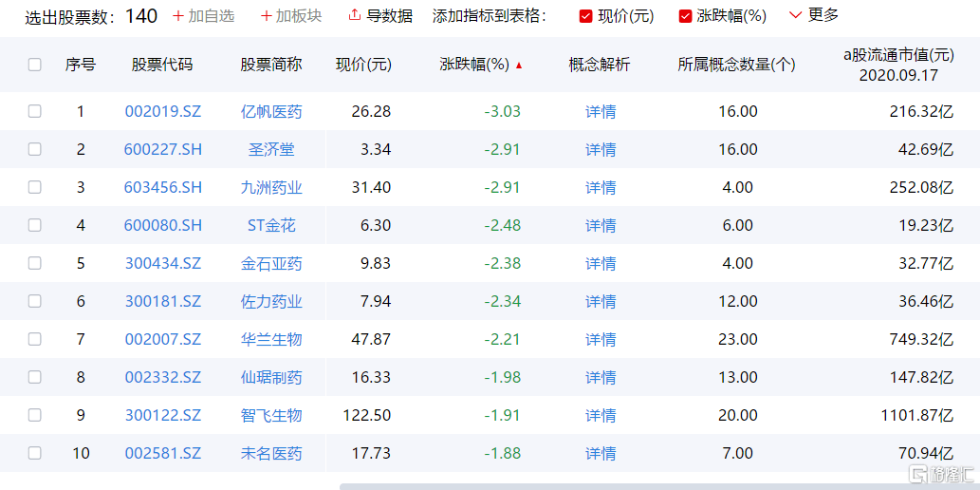Check the row checkbox for 未名医药
Image resolution: width=980 pixels, height=490 pixels.
pyautogui.click(x=34, y=452)
